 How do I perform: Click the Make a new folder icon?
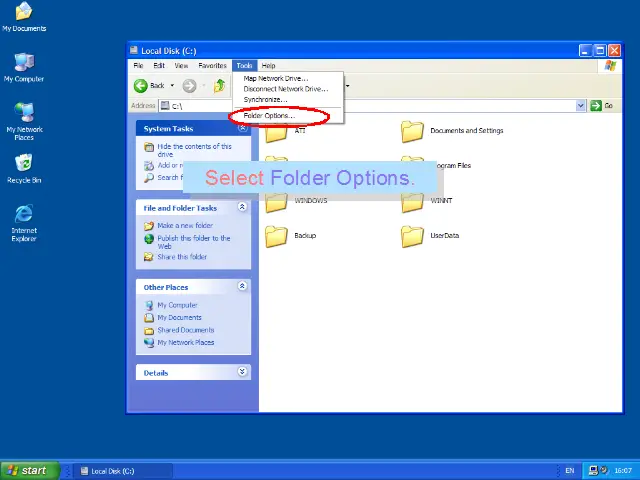tap(149, 226)
